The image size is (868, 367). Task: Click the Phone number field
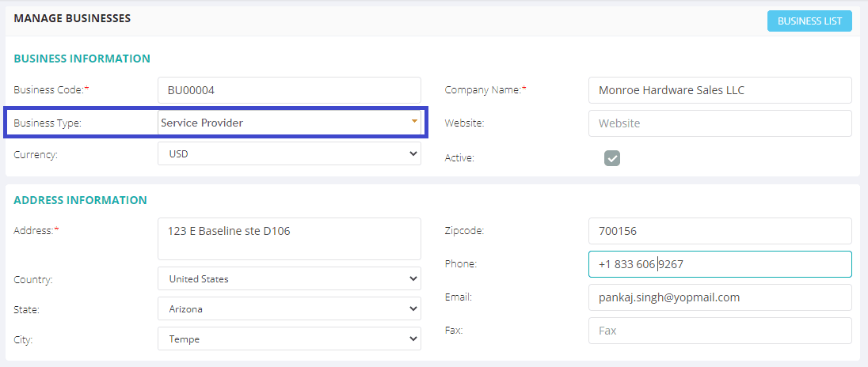tap(720, 264)
